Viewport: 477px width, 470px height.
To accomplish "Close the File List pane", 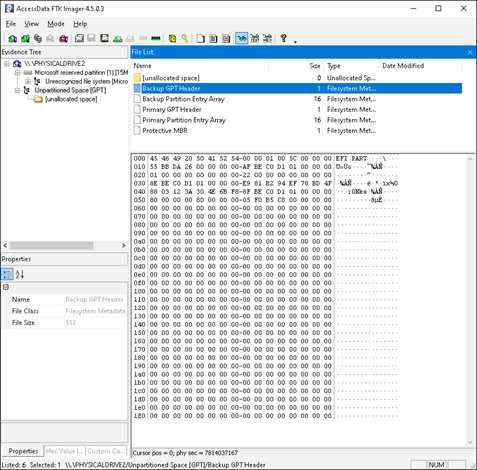I will [470, 52].
